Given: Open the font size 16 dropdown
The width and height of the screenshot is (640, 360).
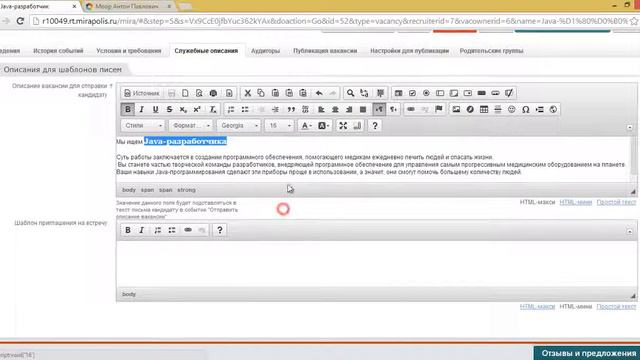Looking at the screenshot, I should 279,126.
